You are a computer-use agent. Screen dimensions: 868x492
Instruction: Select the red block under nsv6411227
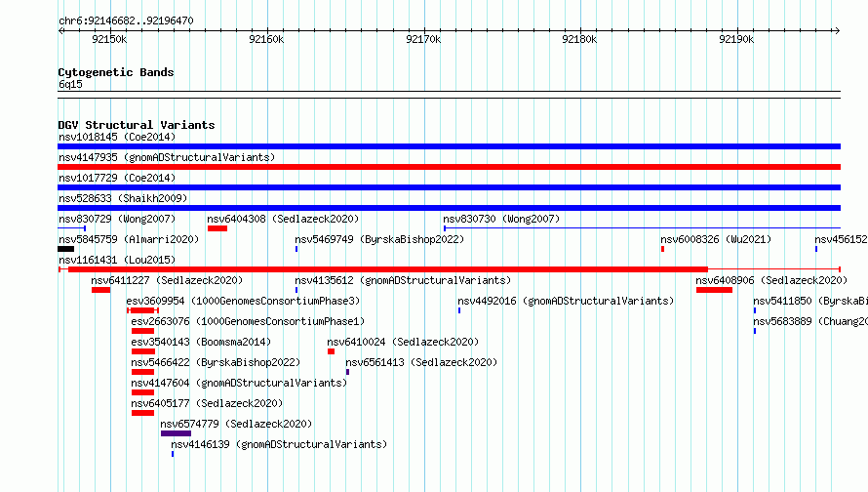100,290
